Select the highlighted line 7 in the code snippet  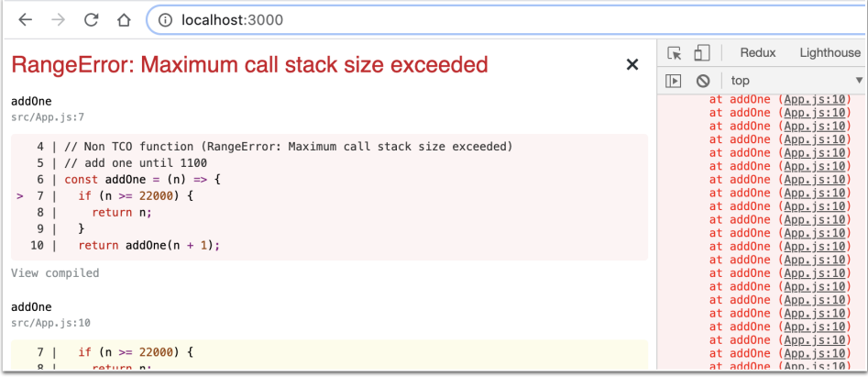(x=329, y=196)
